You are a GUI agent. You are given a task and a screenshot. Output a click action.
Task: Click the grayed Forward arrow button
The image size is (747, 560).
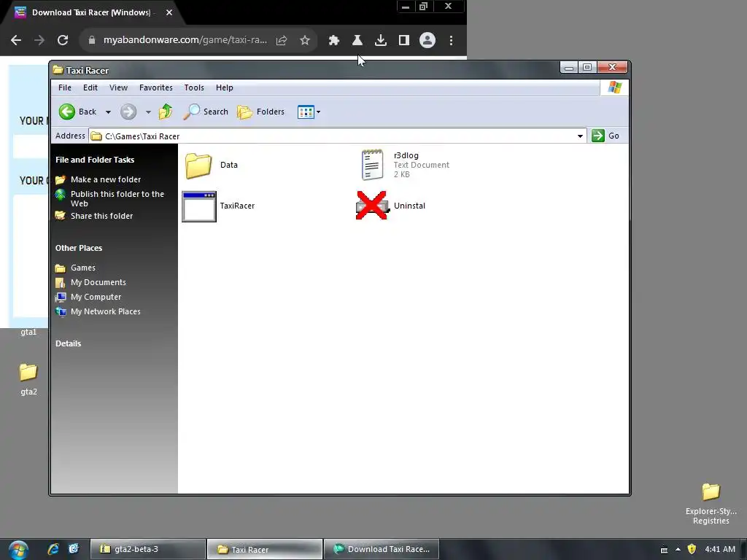point(128,112)
